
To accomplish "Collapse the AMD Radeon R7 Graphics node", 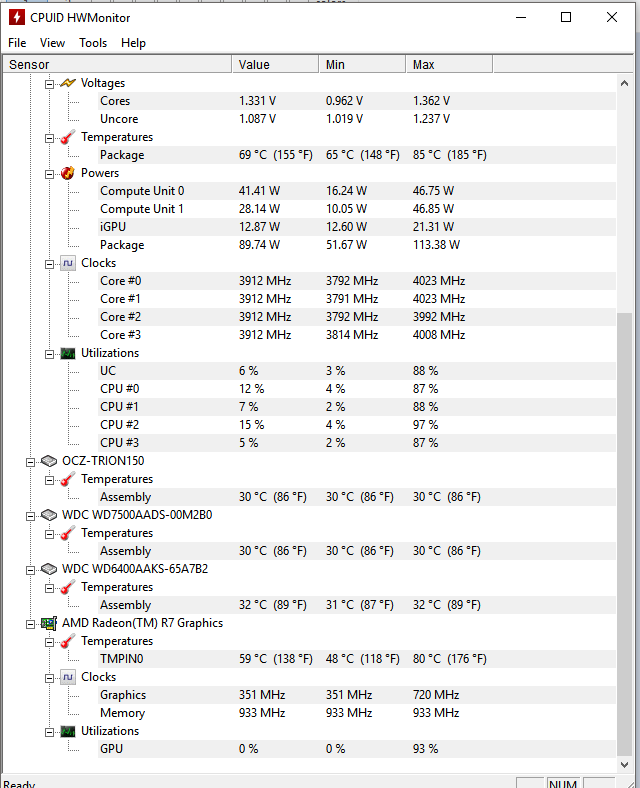I will [x=31, y=624].
